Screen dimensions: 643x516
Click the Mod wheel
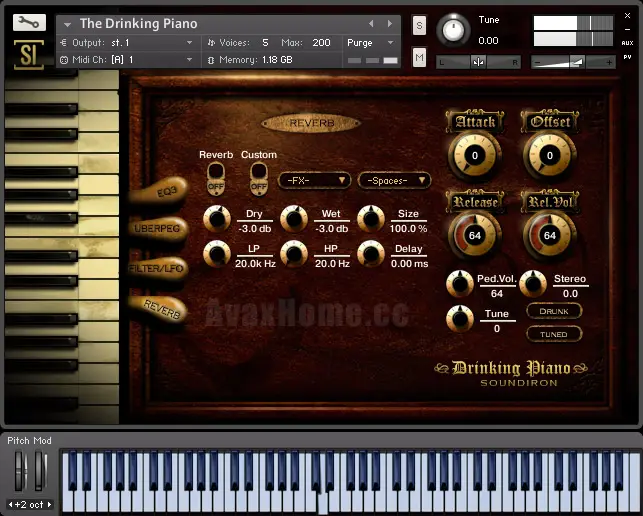coord(40,470)
